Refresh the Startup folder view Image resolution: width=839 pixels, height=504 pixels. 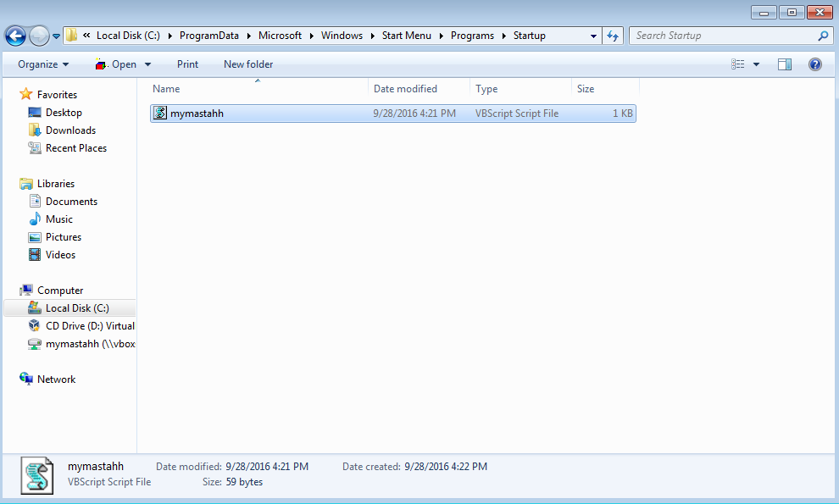(x=613, y=36)
